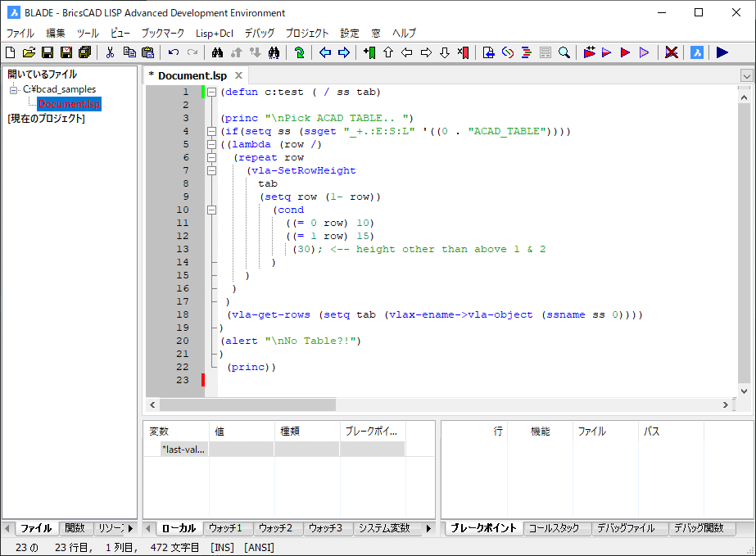Click the green add bookmark icon
Image resolution: width=756 pixels, height=556 pixels.
click(x=369, y=52)
